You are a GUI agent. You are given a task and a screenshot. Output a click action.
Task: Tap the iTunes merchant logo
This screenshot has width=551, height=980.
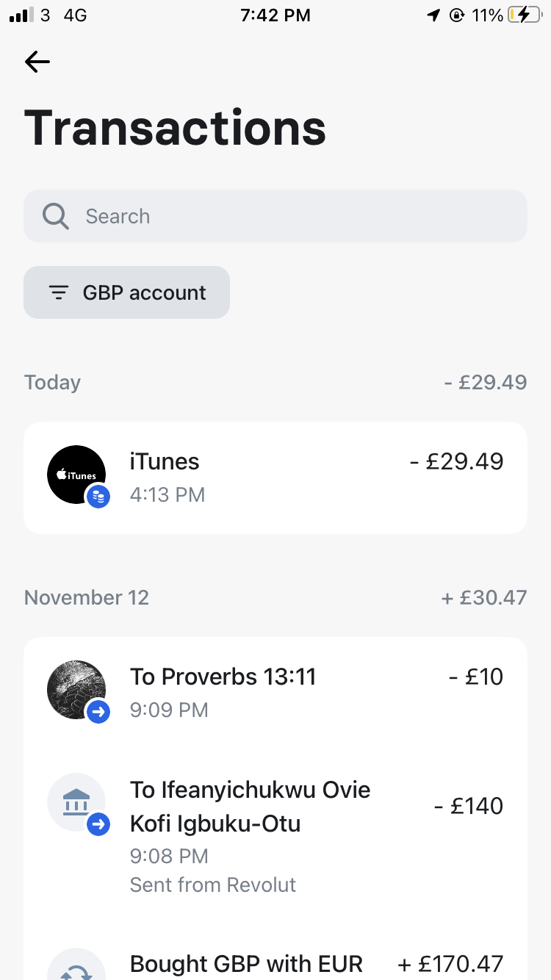pyautogui.click(x=76, y=474)
